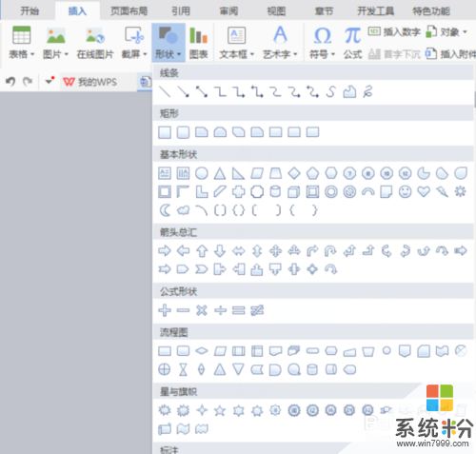Switch to the 页面布局 tab
The height and width of the screenshot is (454, 476).
click(x=129, y=11)
